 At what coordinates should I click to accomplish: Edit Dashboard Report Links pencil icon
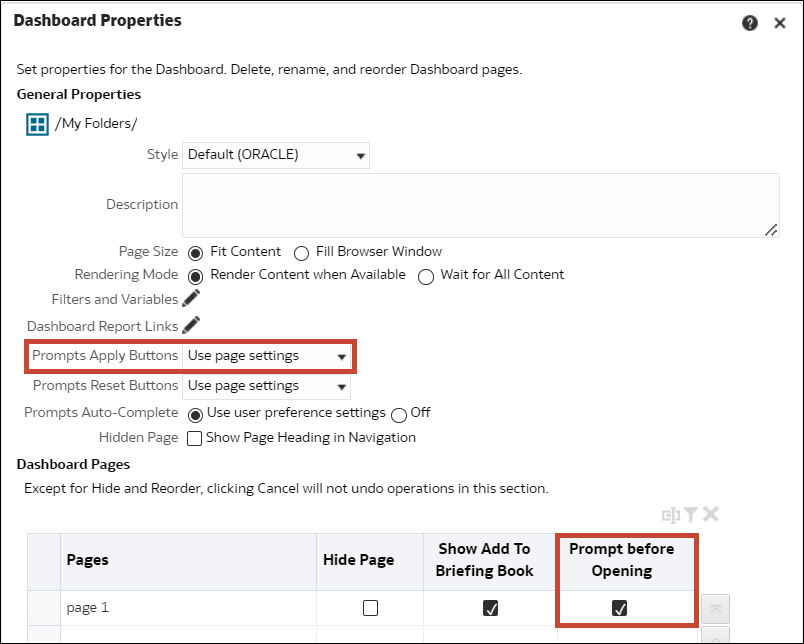191,325
